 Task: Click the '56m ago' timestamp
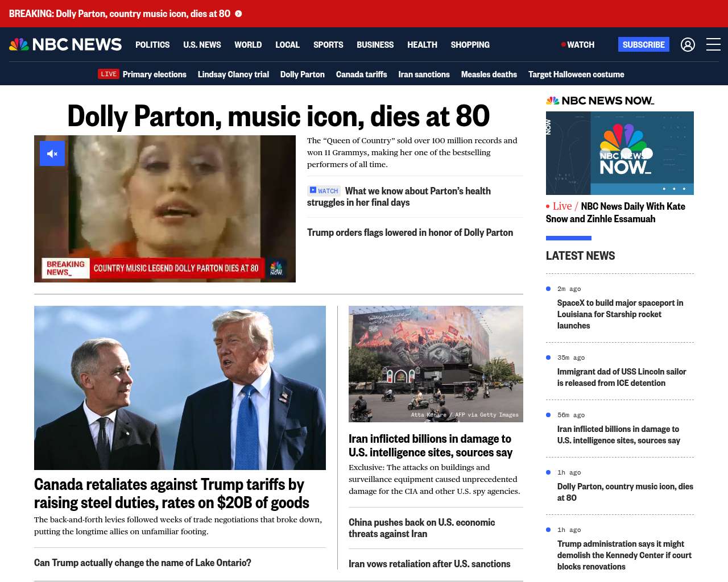click(571, 415)
